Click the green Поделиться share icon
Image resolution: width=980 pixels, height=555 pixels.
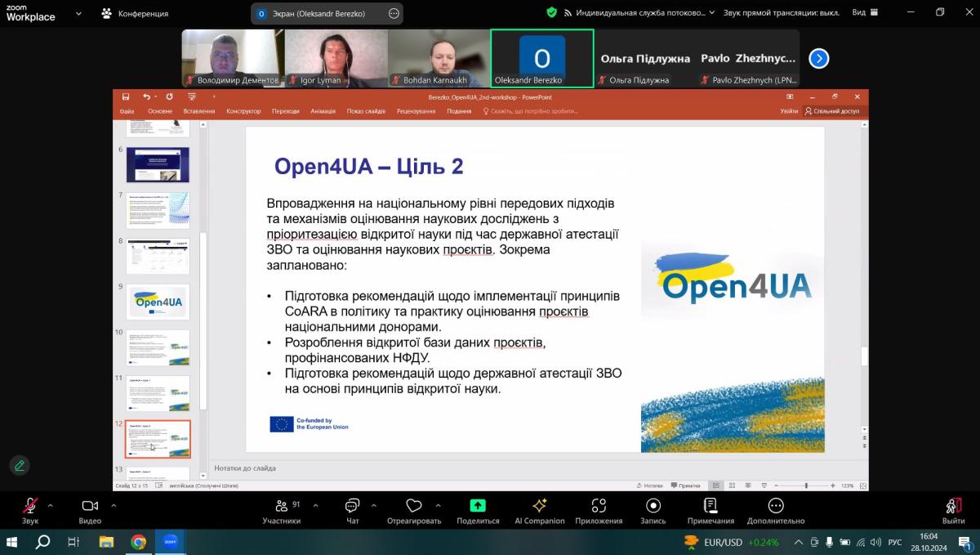point(478,506)
